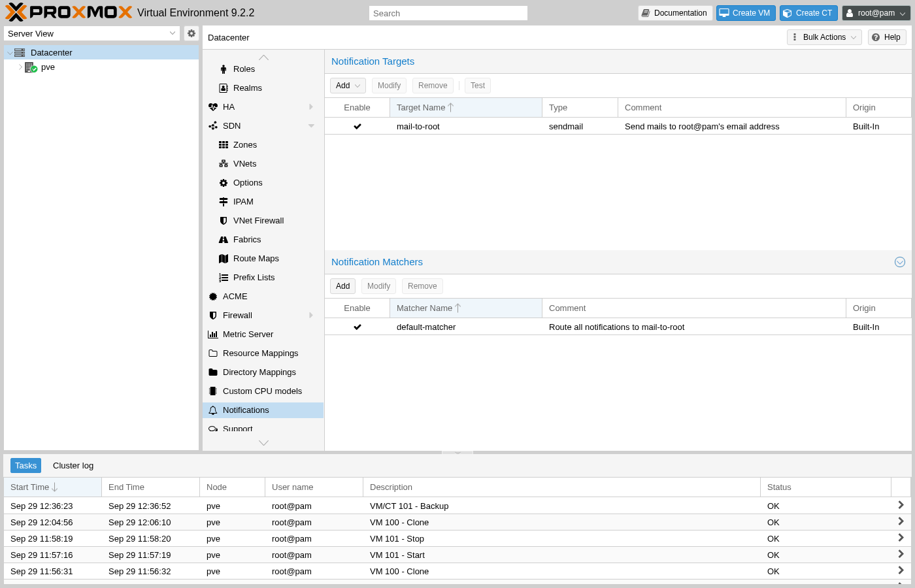The image size is (915, 588).
Task: Click Modify in Notification Targets toolbar
Action: point(389,86)
